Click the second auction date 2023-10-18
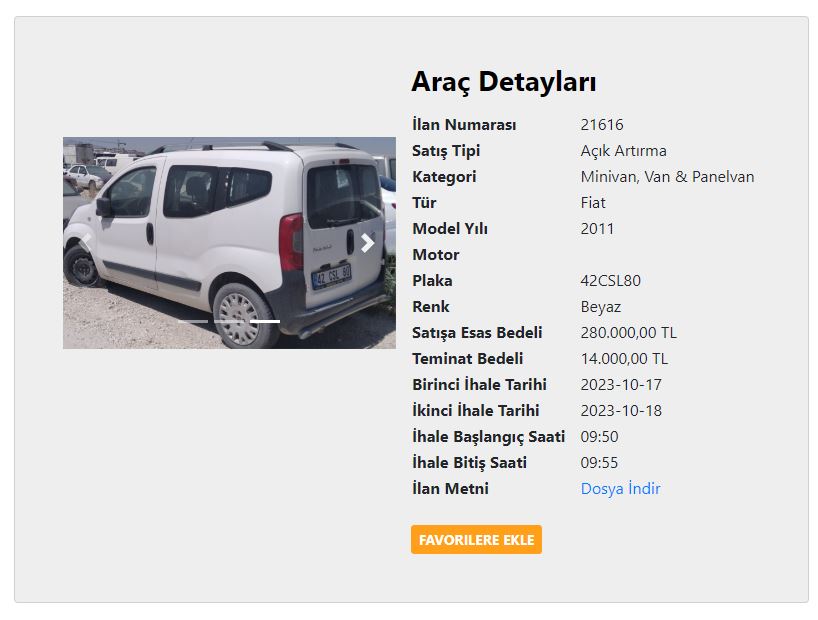The image size is (818, 620). 621,411
